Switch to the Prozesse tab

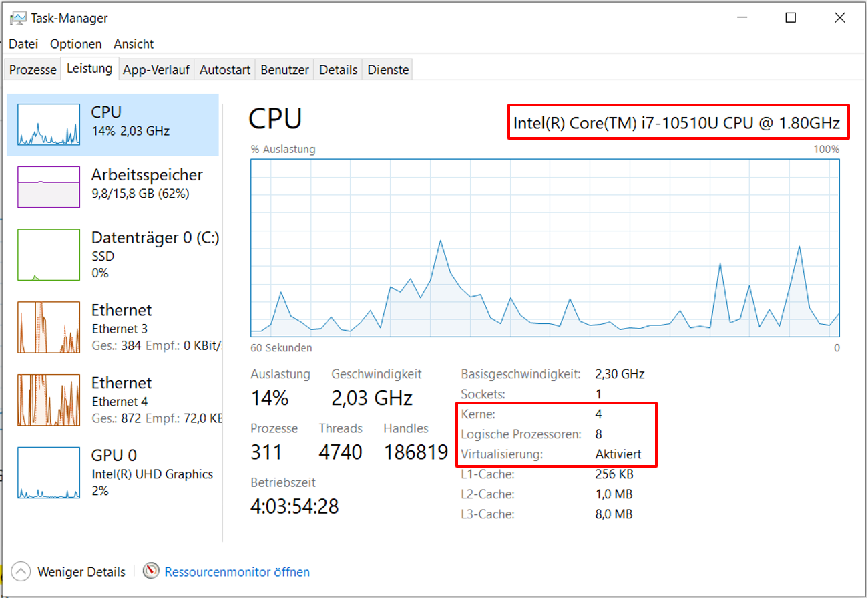(33, 69)
